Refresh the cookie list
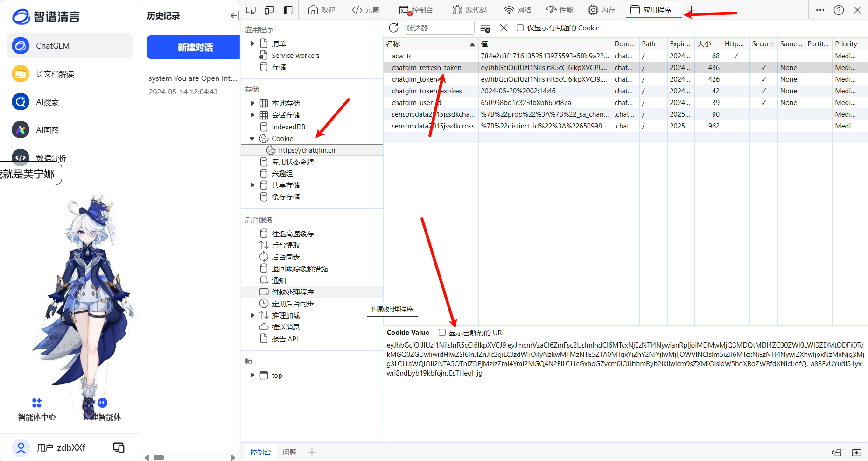The height and width of the screenshot is (461, 868). tap(393, 28)
